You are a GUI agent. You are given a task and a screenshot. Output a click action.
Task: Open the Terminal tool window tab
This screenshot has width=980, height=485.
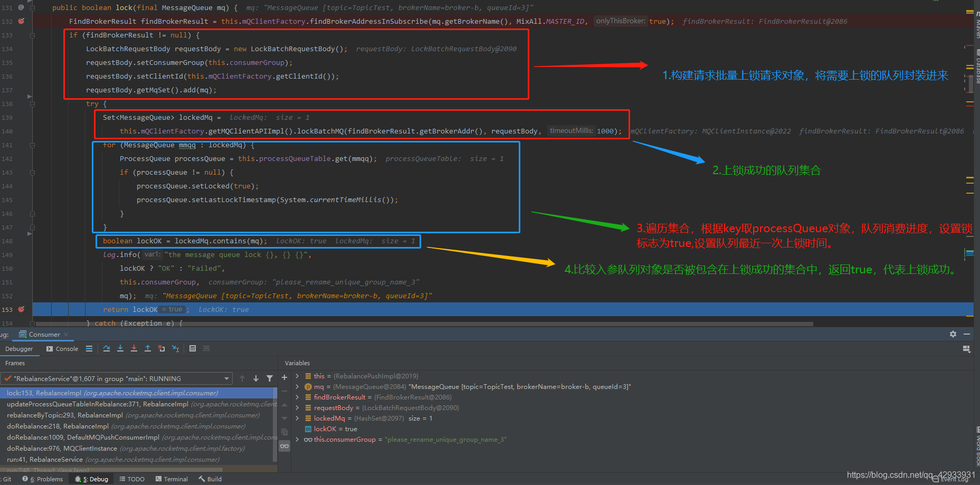172,479
